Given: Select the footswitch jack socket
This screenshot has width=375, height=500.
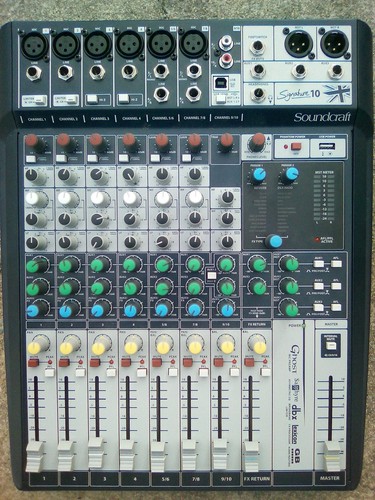Looking at the screenshot, I should 258,47.
